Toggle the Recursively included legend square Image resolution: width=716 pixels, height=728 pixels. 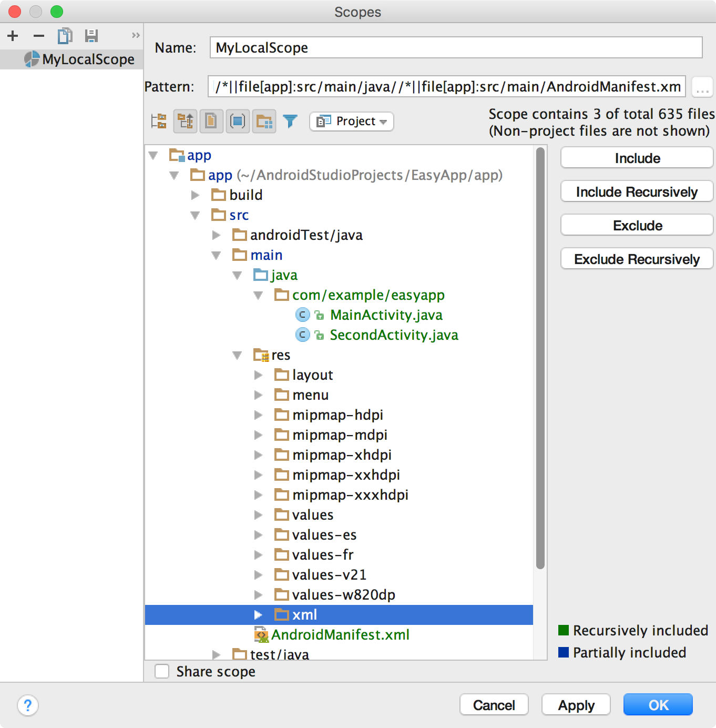(x=564, y=630)
